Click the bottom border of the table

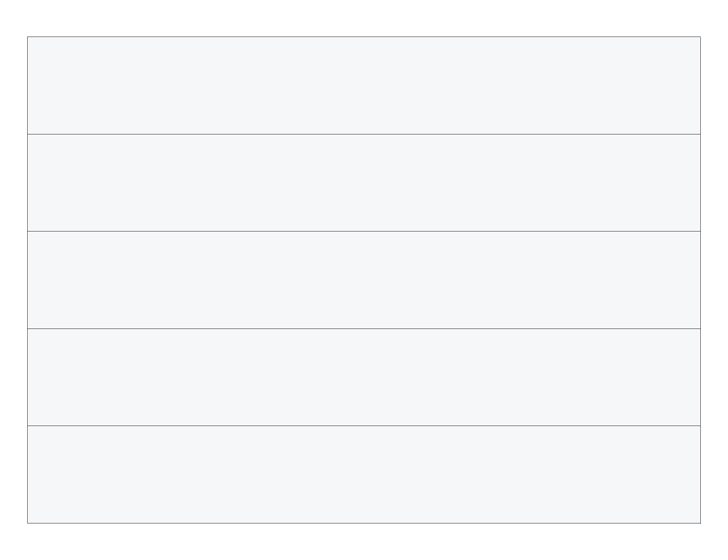(364, 523)
